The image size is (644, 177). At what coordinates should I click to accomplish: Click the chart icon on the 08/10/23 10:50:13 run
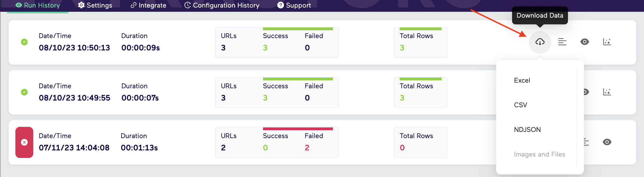[607, 42]
